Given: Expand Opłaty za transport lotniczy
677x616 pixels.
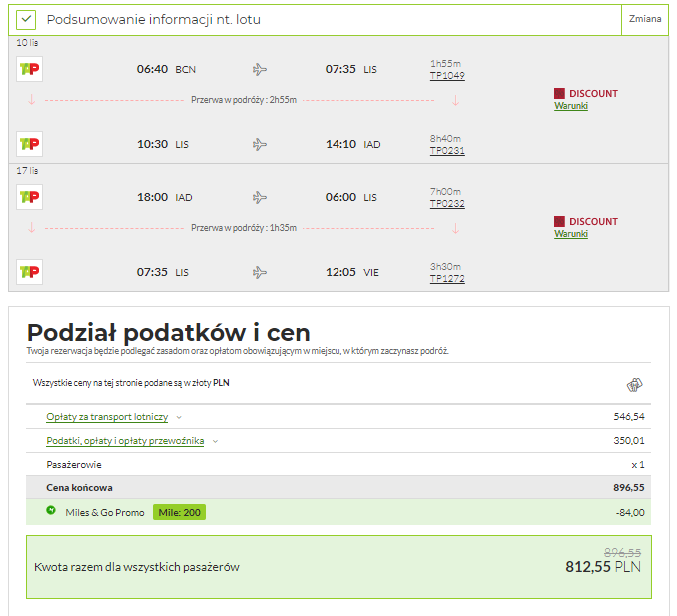Looking at the screenshot, I should [107, 417].
